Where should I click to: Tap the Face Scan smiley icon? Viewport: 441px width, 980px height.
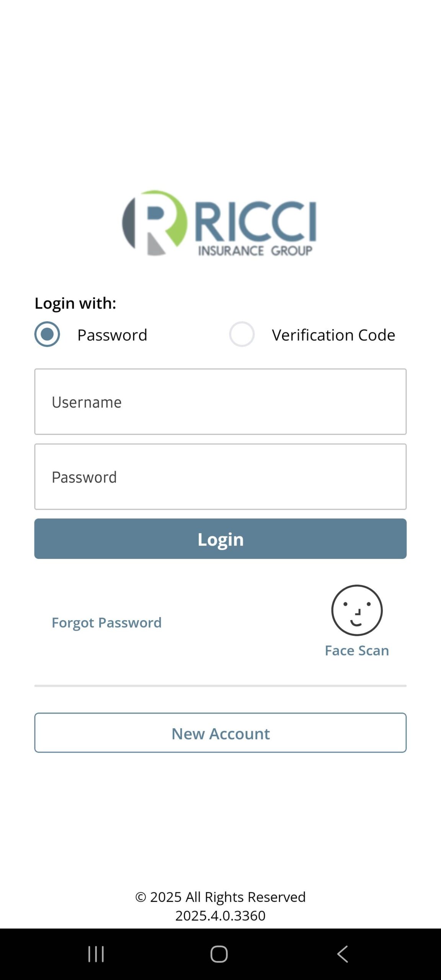tap(357, 610)
